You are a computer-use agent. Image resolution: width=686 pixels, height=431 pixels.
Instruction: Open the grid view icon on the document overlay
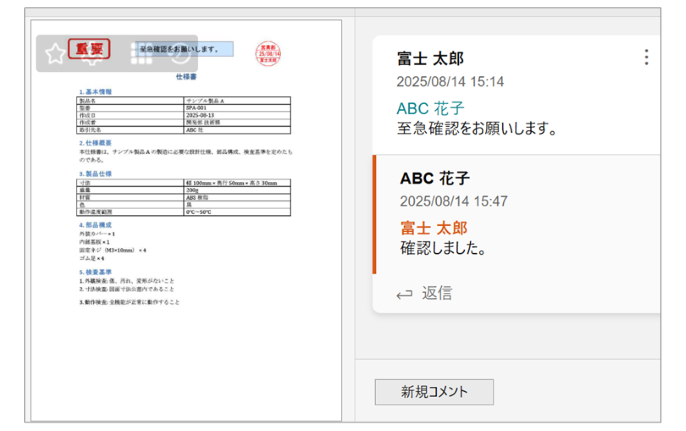point(141,53)
